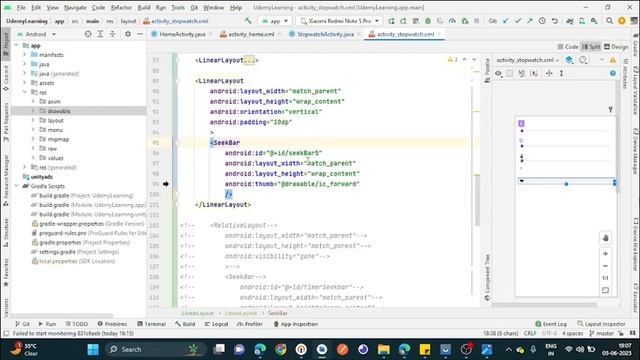Open Search Everywhere magnifier icon
The width and height of the screenshot is (640, 360).
pyautogui.click(x=609, y=21)
